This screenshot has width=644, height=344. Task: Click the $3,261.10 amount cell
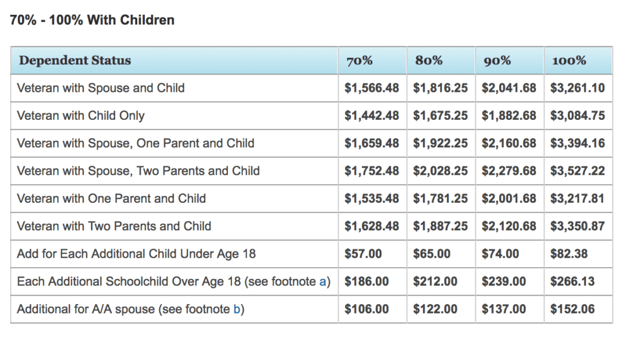(577, 88)
